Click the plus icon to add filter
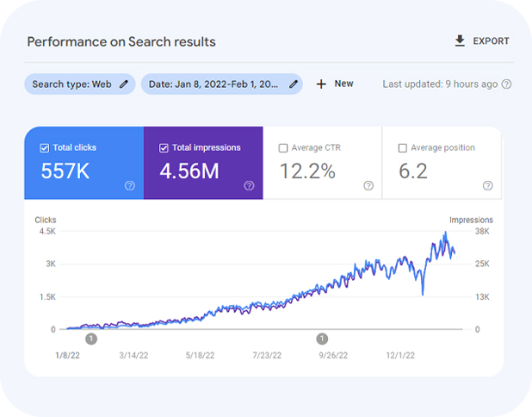The height and width of the screenshot is (417, 532). 321,84
